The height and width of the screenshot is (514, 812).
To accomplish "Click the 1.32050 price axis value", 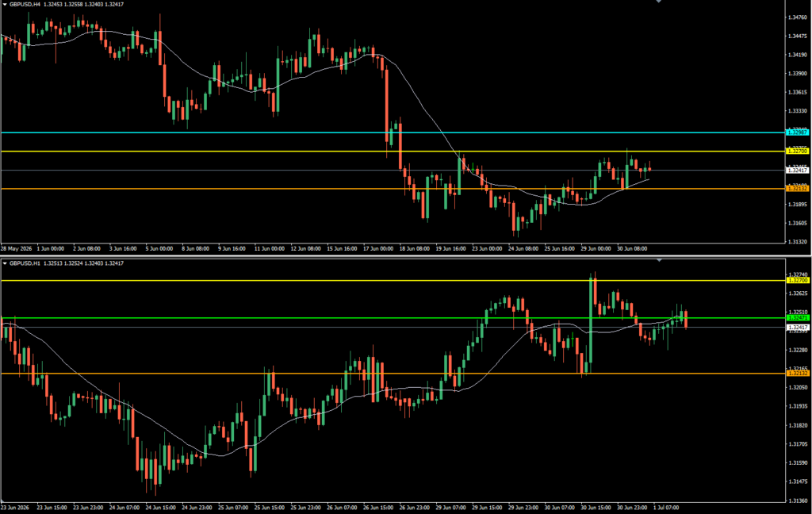I will [x=797, y=388].
